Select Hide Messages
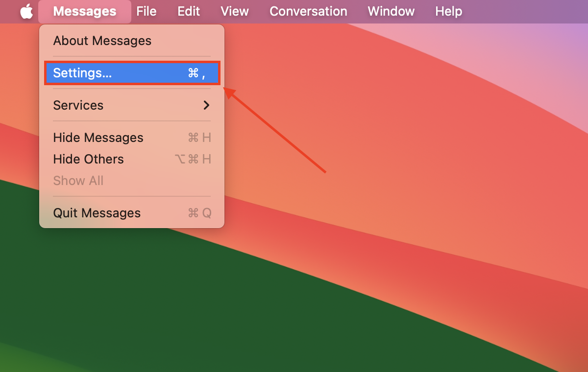The image size is (588, 372). coord(98,138)
